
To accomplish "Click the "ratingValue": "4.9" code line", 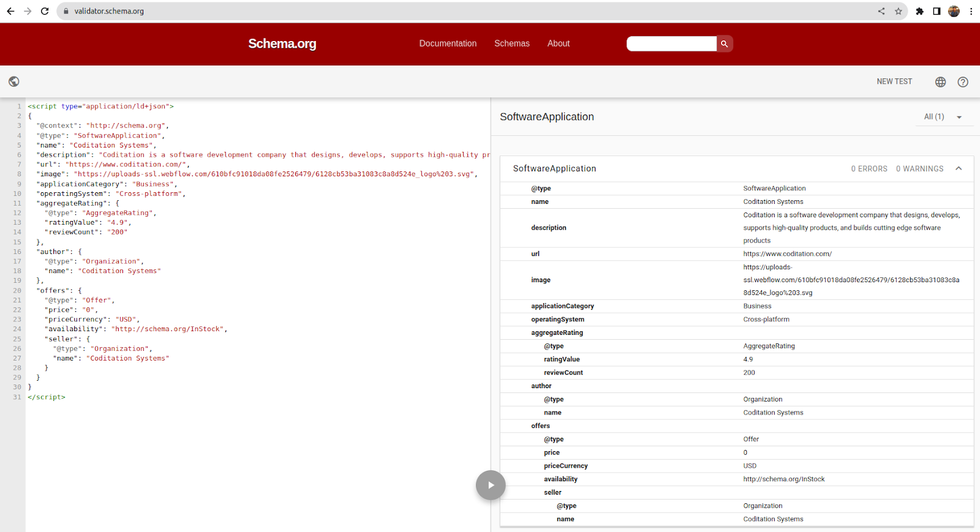I will [x=88, y=223].
